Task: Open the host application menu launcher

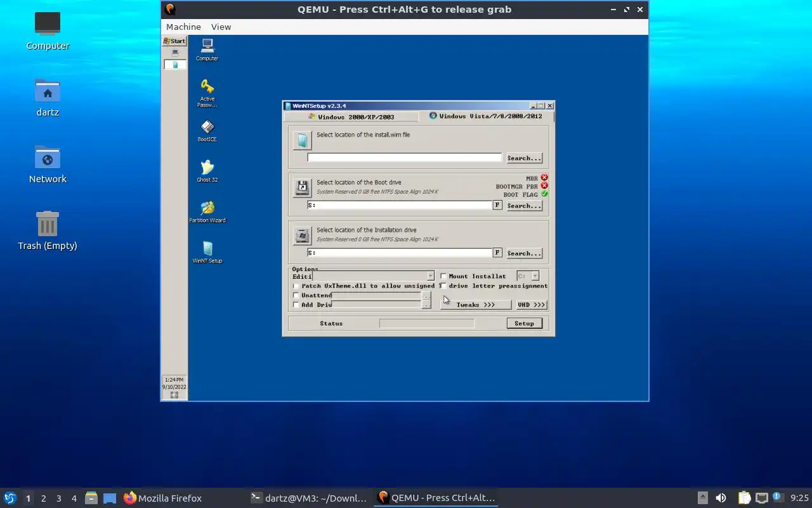Action: pyautogui.click(x=10, y=498)
